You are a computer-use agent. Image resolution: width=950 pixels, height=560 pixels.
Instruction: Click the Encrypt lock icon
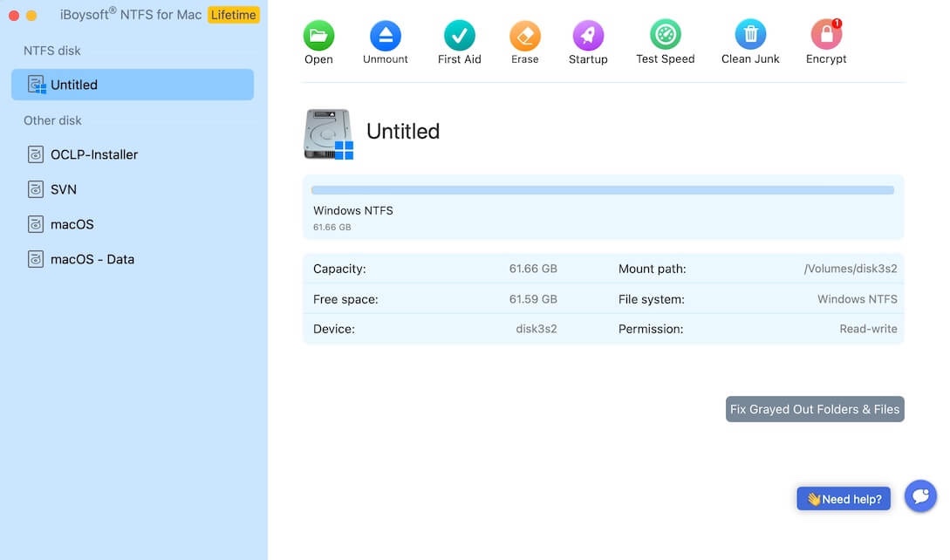click(826, 35)
